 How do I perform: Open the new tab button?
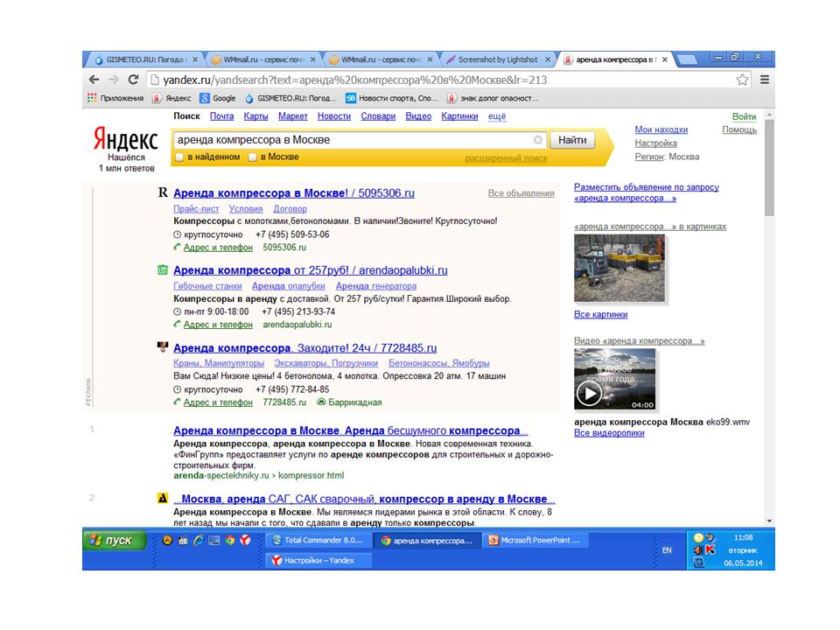[688, 59]
